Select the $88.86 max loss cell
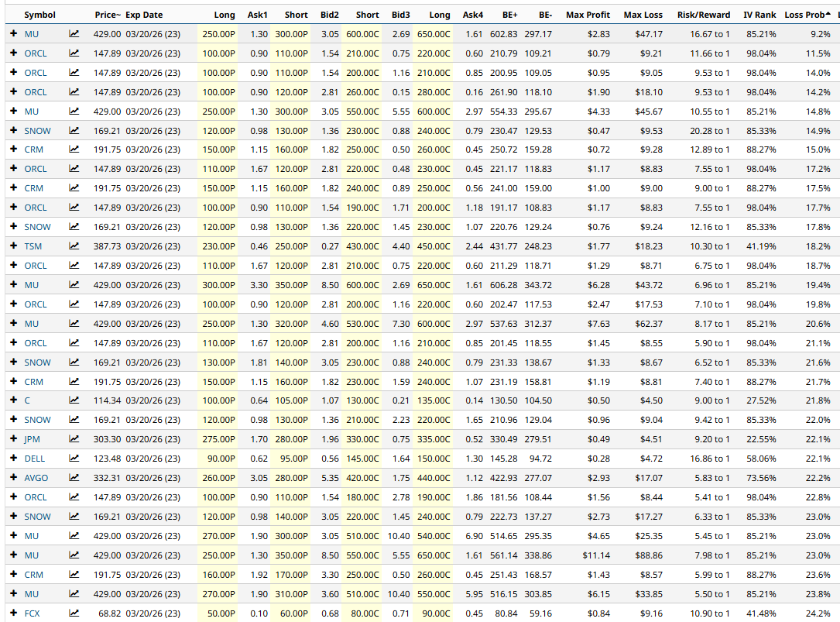 pos(649,555)
